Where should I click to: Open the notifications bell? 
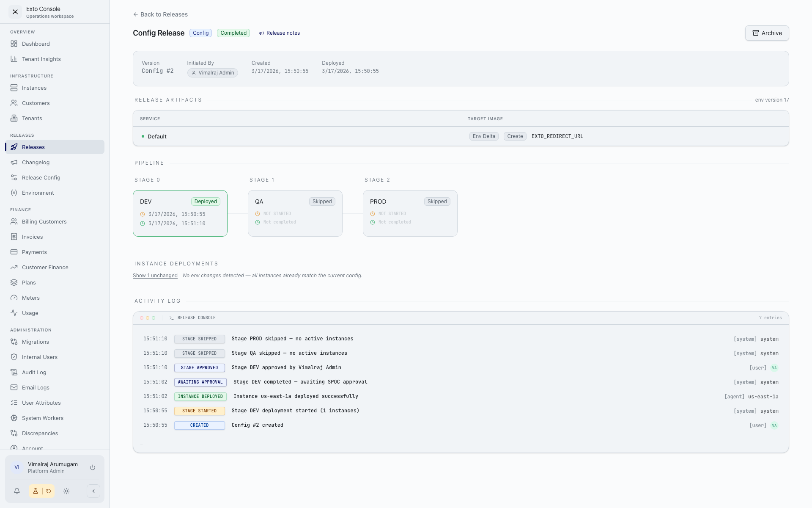[17, 491]
